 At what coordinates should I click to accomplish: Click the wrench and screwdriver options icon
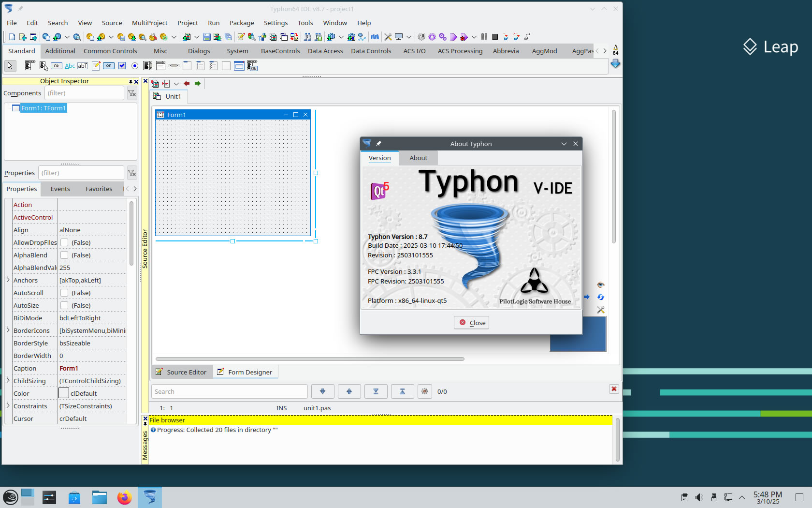click(x=388, y=37)
